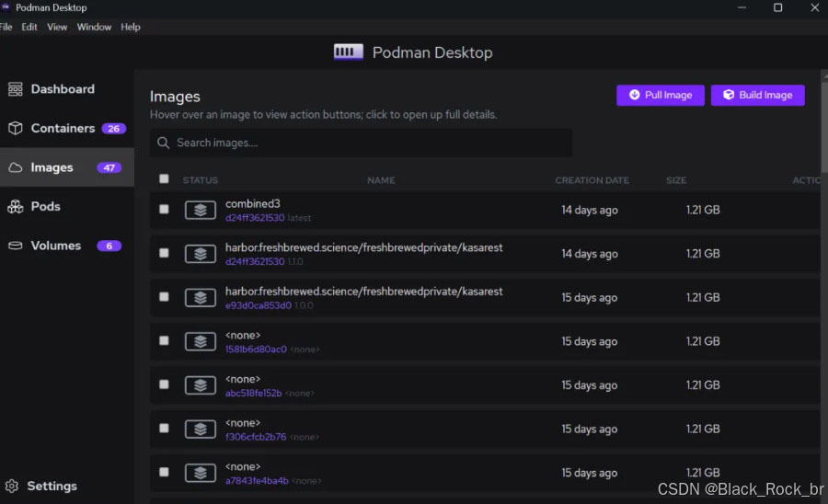This screenshot has width=828, height=504.
Task: Click the Volumes disk icon
Action: point(16,246)
